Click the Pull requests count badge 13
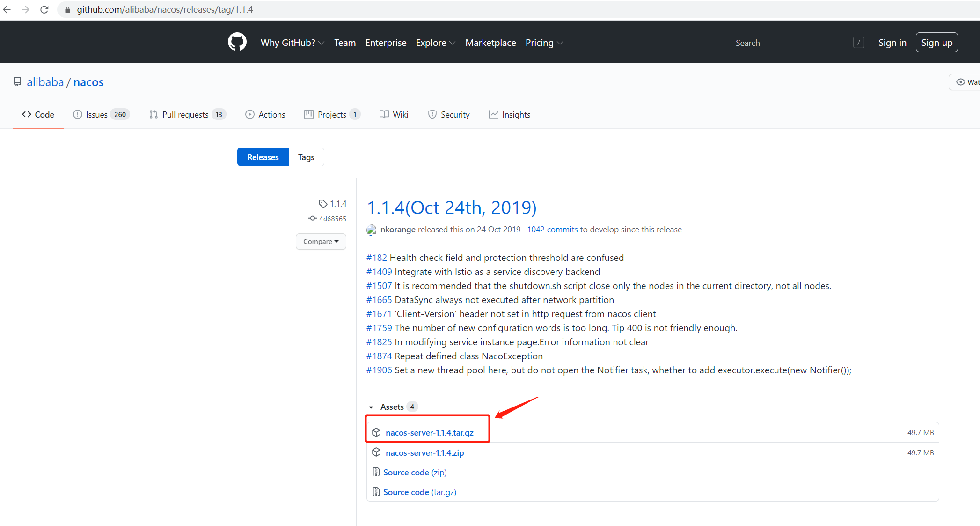 coord(219,115)
